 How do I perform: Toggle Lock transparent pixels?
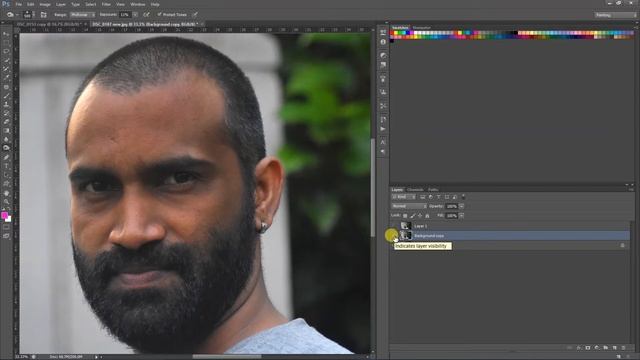[405, 216]
